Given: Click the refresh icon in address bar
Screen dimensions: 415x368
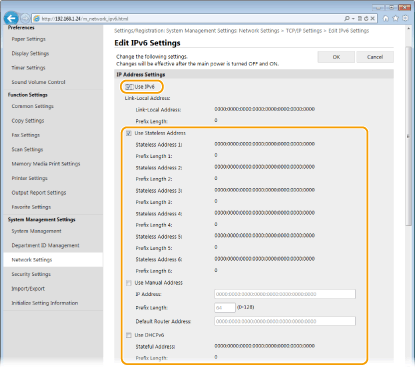Looking at the screenshot, I should [x=366, y=19].
